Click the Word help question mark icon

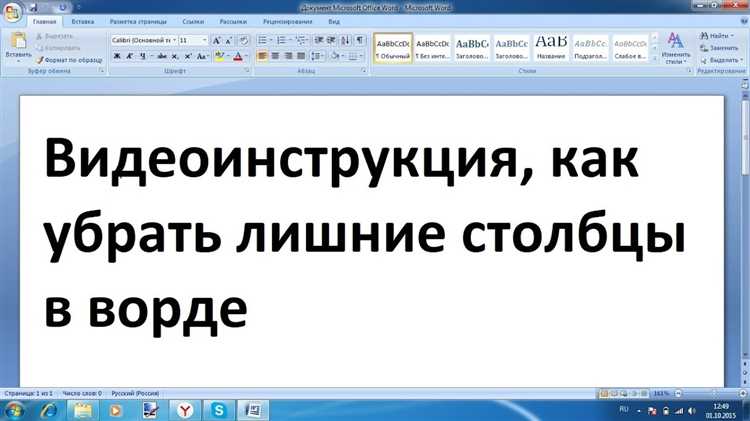[x=744, y=22]
